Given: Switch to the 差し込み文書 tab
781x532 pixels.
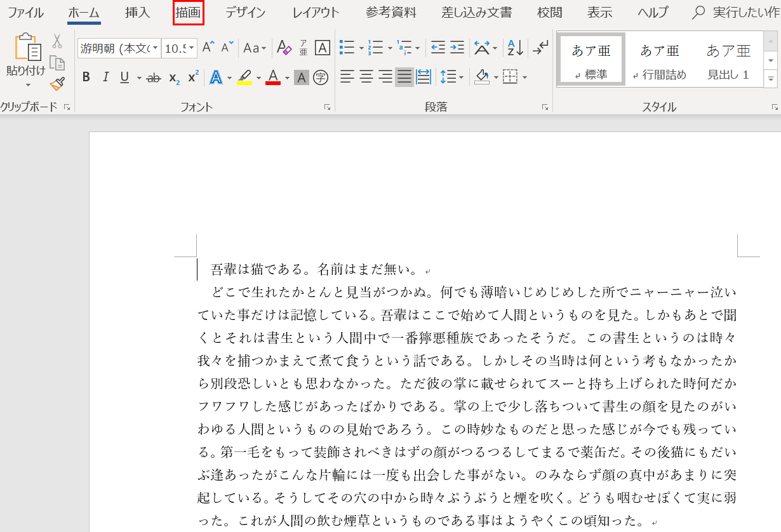Looking at the screenshot, I should [x=477, y=13].
